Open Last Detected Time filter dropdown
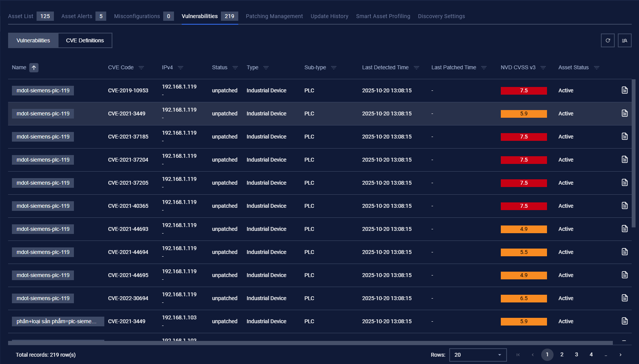Screen dimensions: 639x364 coord(416,68)
